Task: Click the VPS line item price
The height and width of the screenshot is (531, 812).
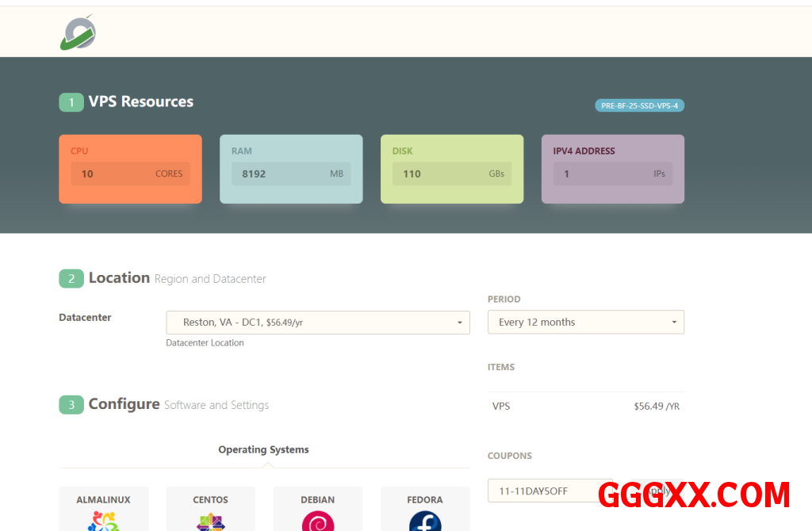Action: click(656, 407)
